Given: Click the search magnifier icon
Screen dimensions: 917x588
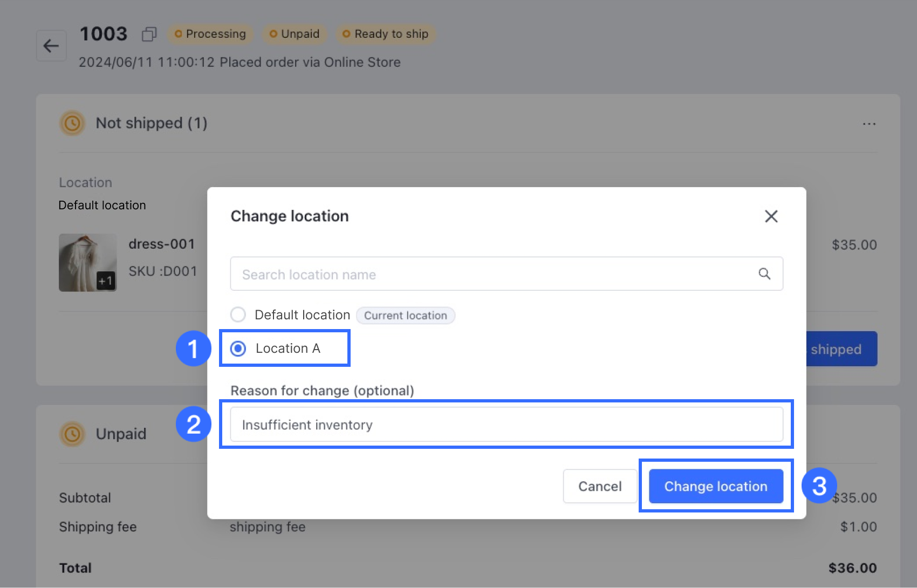Looking at the screenshot, I should pyautogui.click(x=764, y=274).
